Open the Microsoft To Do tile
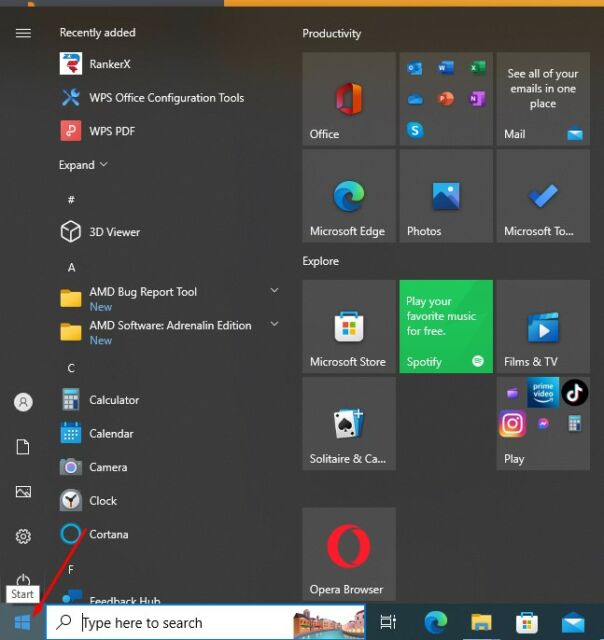This screenshot has width=604, height=640. (x=543, y=196)
